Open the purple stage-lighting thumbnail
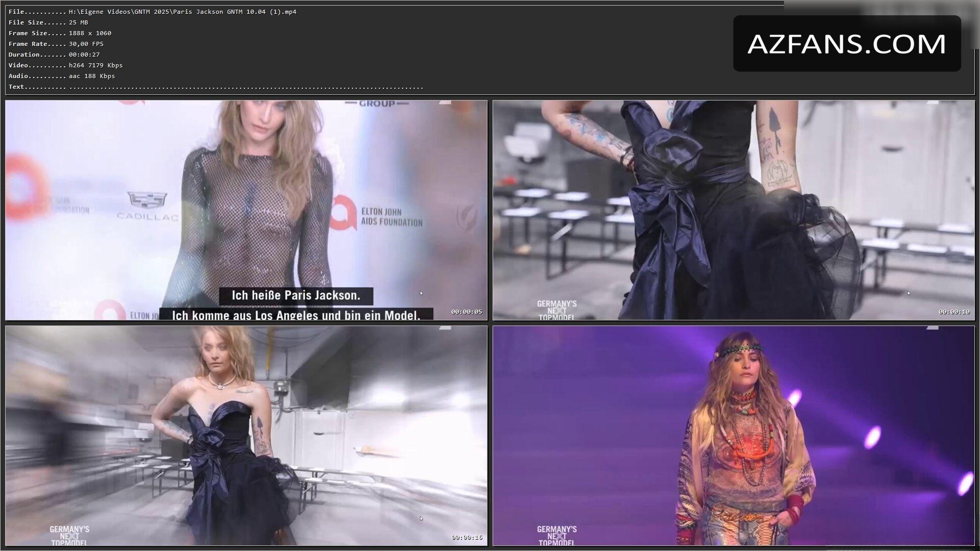Screen dimensions: 980x551 tap(733, 436)
